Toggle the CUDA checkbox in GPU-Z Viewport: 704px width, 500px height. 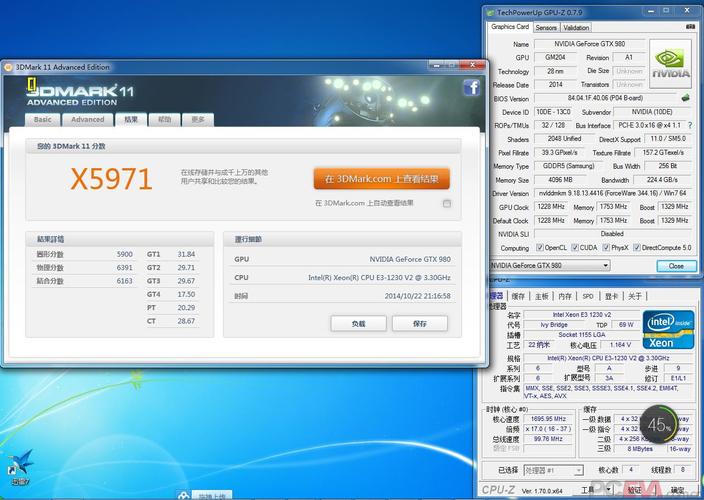pyautogui.click(x=575, y=248)
